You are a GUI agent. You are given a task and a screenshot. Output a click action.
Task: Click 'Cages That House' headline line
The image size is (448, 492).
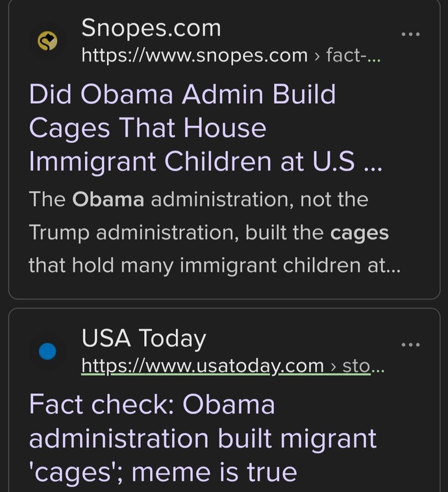click(147, 128)
